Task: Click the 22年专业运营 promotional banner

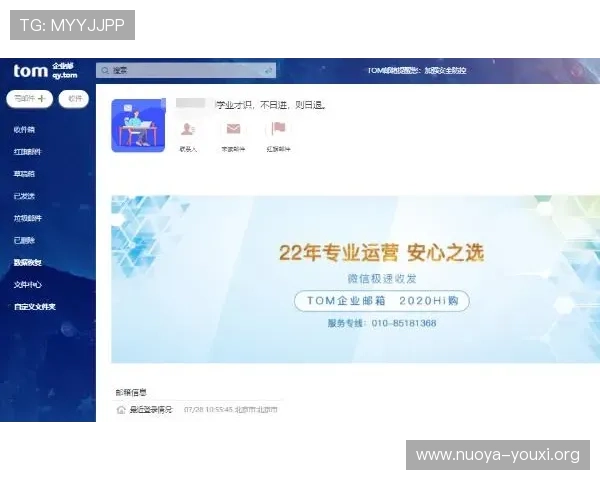Action: tap(355, 279)
